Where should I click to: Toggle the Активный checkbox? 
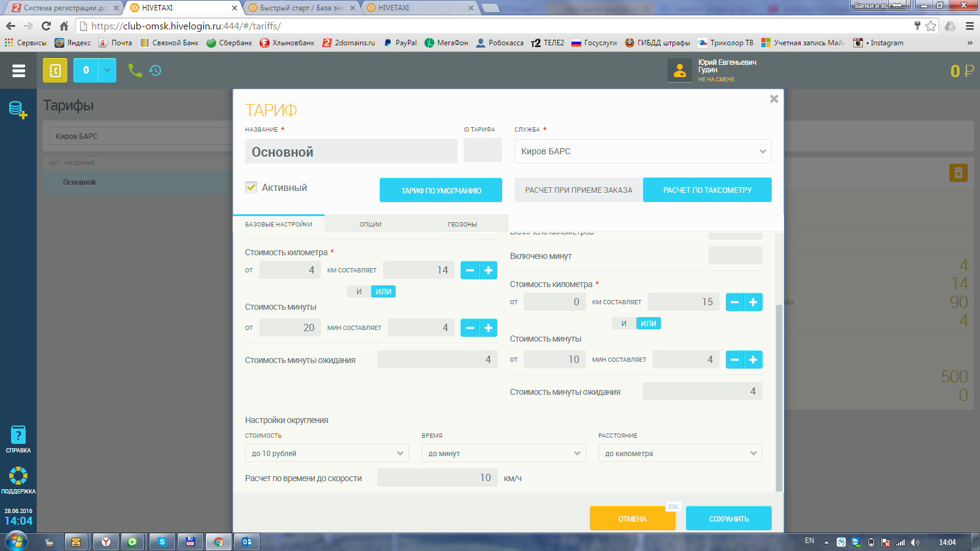coord(251,187)
